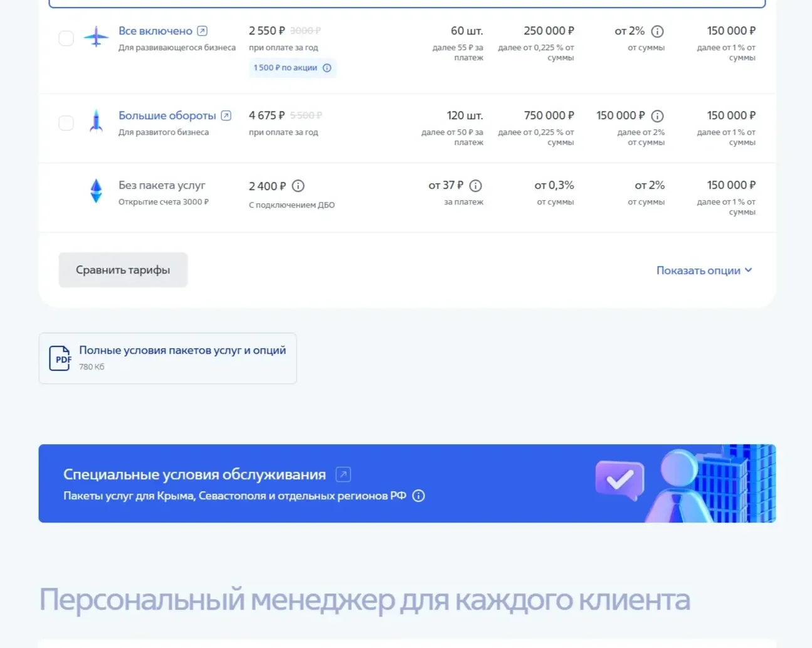Open external link icon next to Все включено

pyautogui.click(x=202, y=31)
